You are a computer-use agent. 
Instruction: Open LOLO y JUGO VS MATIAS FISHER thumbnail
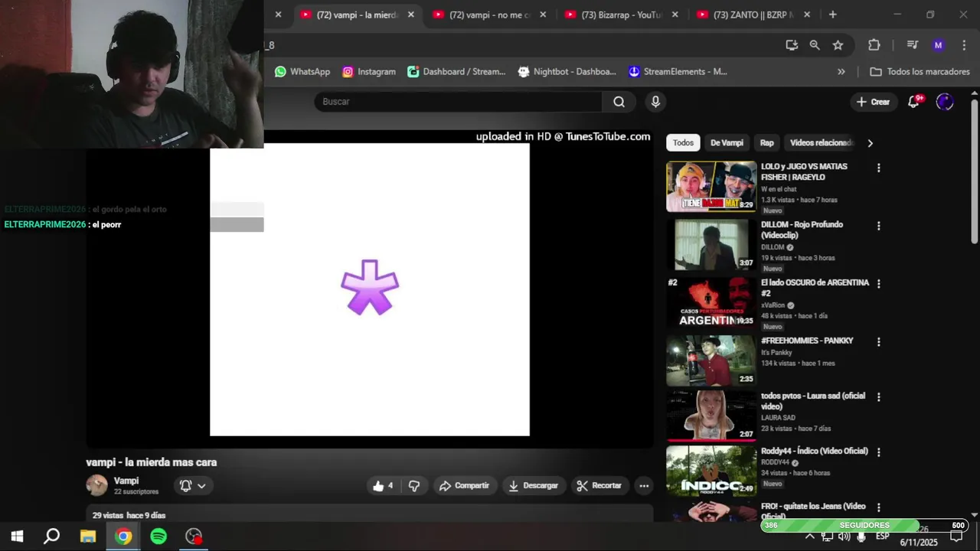click(711, 187)
